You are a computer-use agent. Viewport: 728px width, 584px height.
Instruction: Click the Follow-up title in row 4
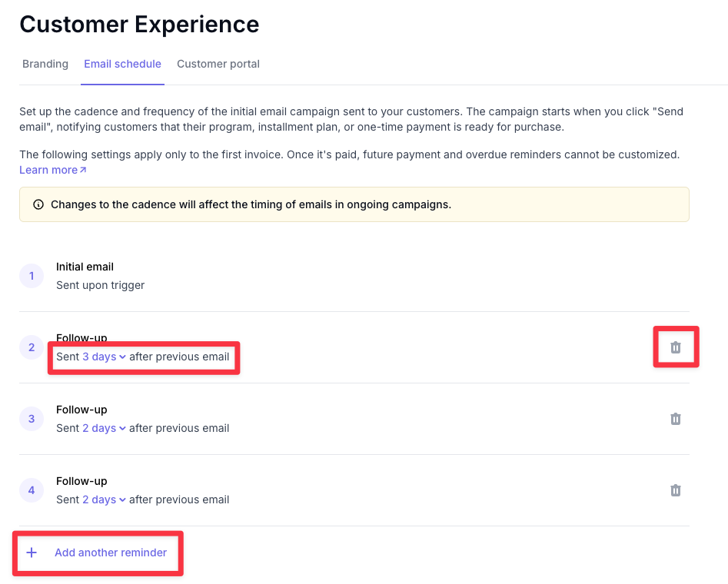(81, 481)
